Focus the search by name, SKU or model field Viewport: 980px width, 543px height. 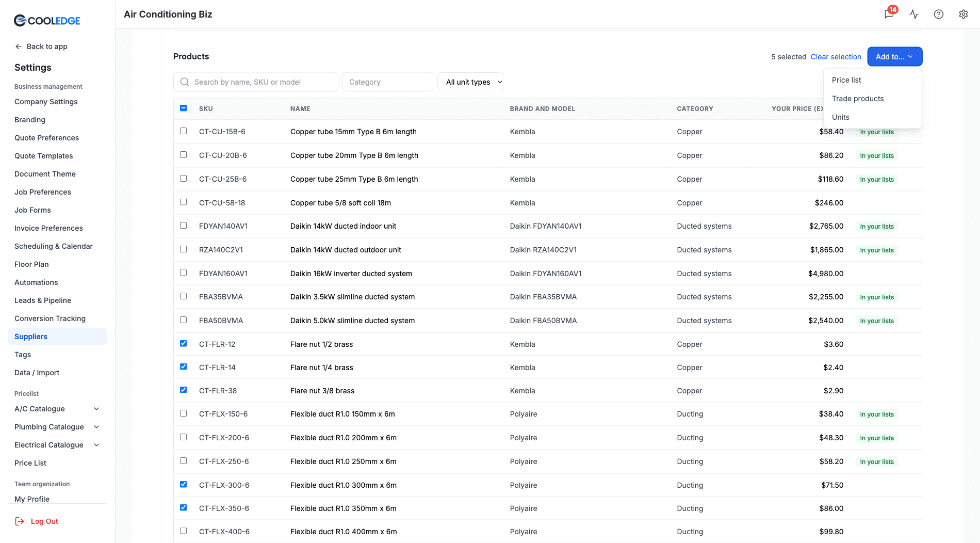click(x=256, y=82)
